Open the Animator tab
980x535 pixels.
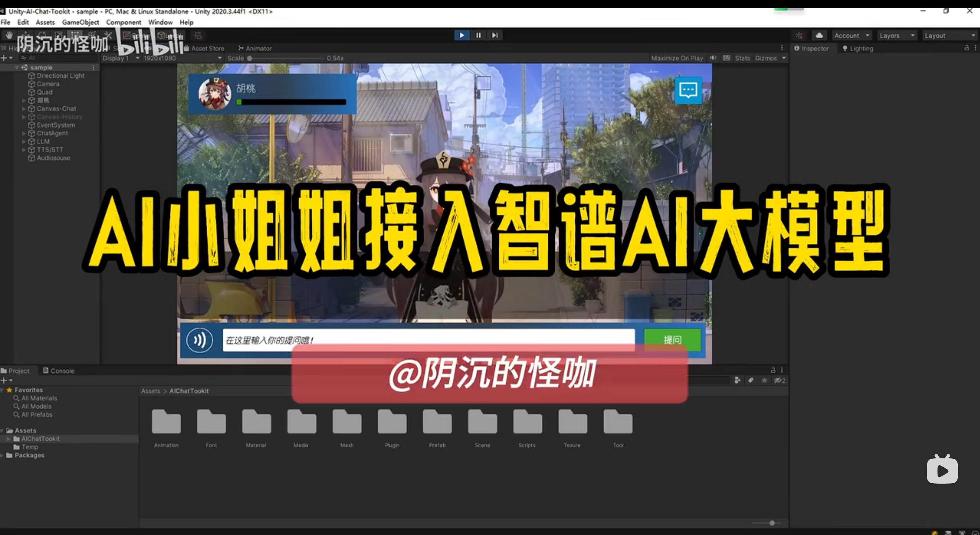(x=255, y=48)
